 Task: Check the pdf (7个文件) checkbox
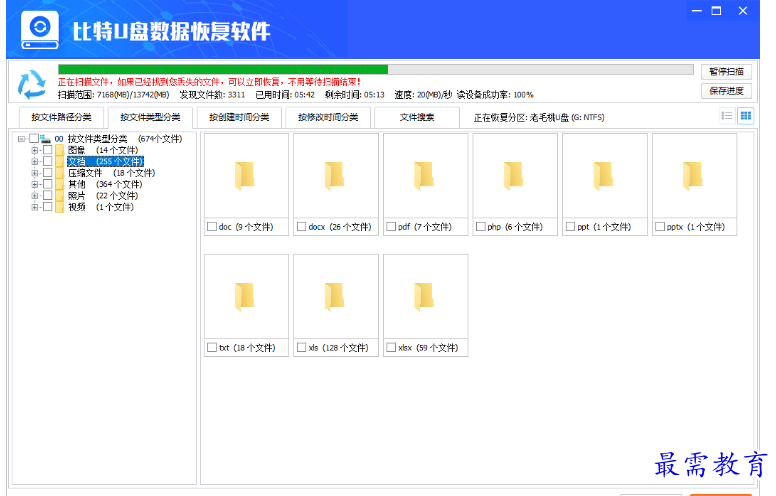pos(391,227)
